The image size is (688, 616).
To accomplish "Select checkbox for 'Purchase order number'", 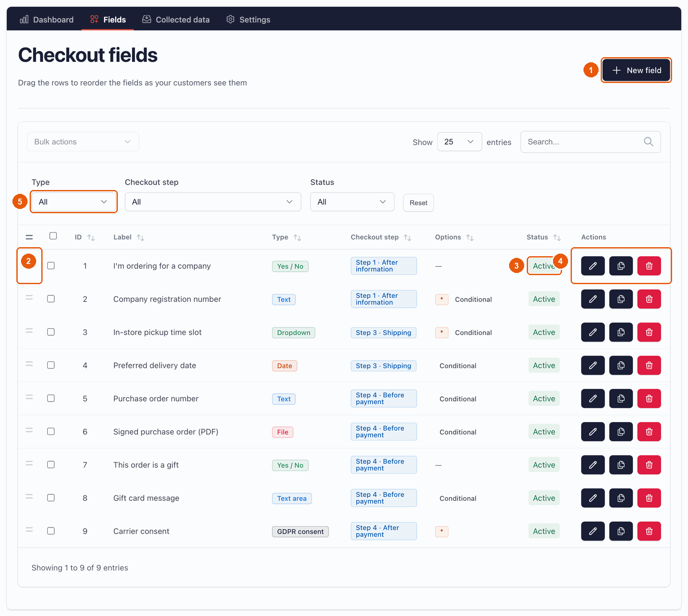I will click(x=51, y=398).
